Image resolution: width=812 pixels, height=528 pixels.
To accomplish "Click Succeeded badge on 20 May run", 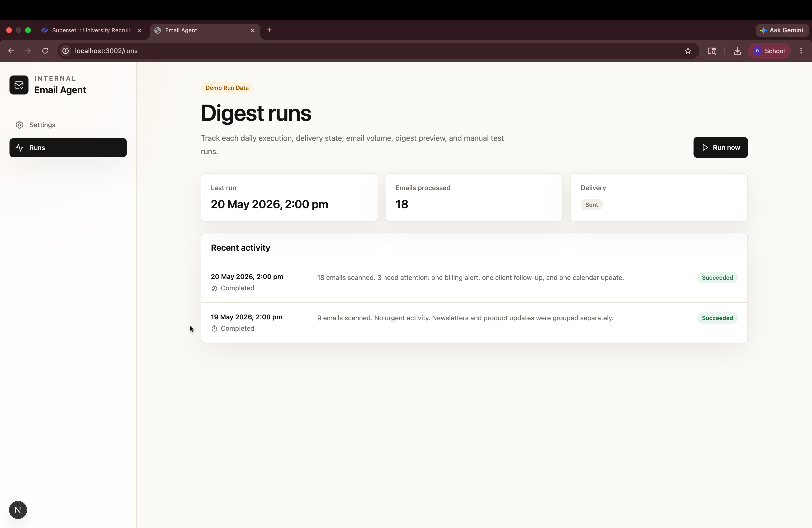I will 717,278.
